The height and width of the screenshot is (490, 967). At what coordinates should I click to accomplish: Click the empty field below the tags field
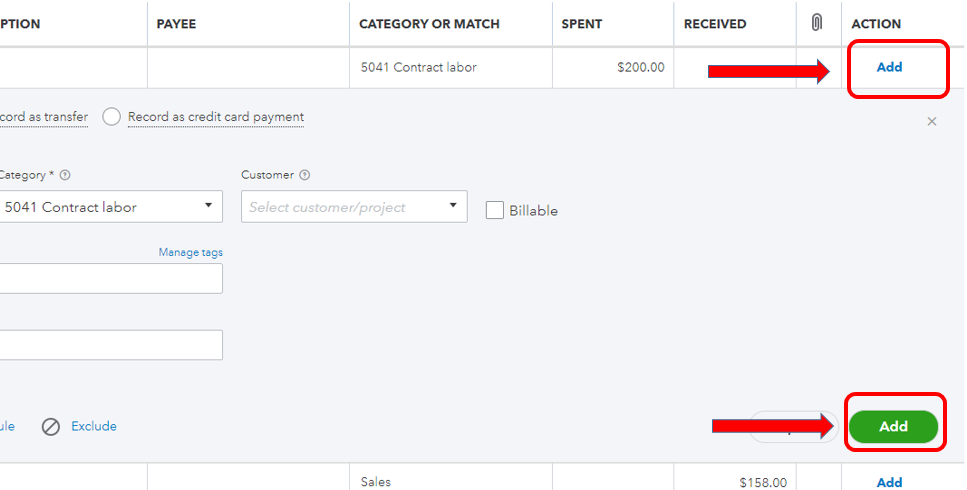[x=110, y=345]
